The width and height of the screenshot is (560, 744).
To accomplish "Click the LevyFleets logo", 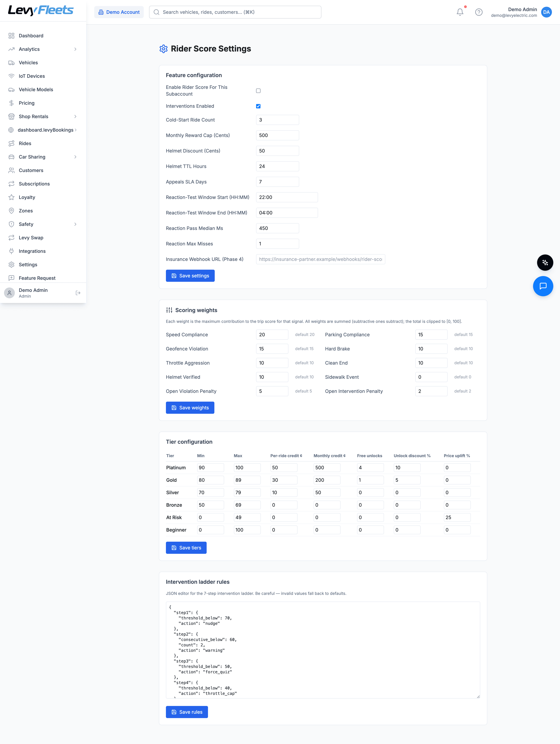I will click(40, 10).
